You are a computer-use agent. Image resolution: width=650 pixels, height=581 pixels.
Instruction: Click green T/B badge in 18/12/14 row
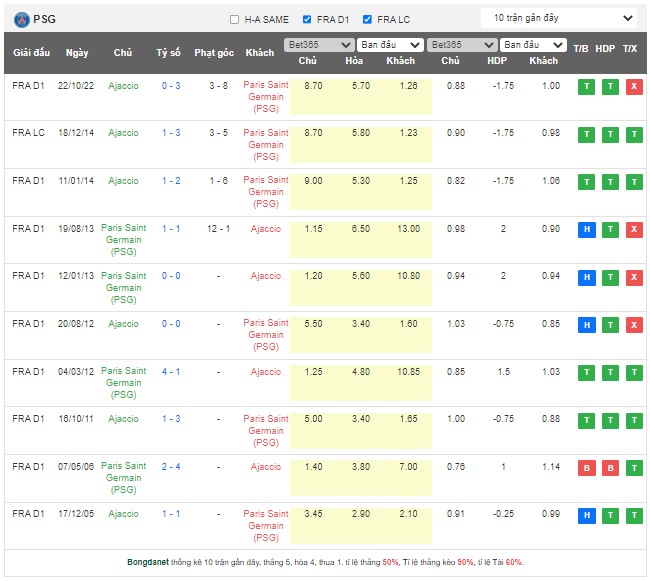coord(586,135)
